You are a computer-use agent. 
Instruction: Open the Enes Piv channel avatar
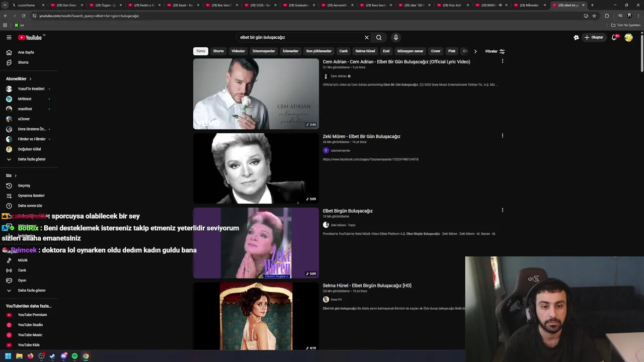click(326, 299)
